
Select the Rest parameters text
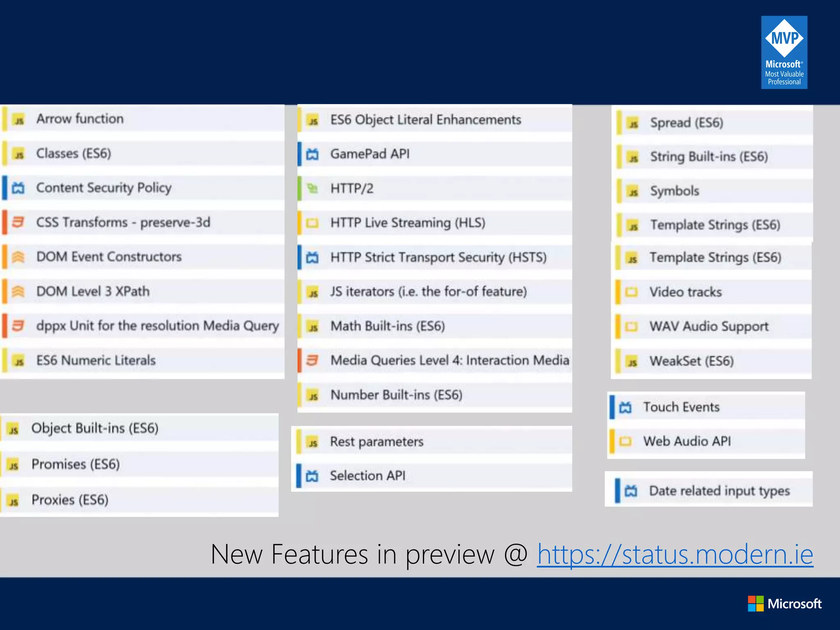pos(377,442)
